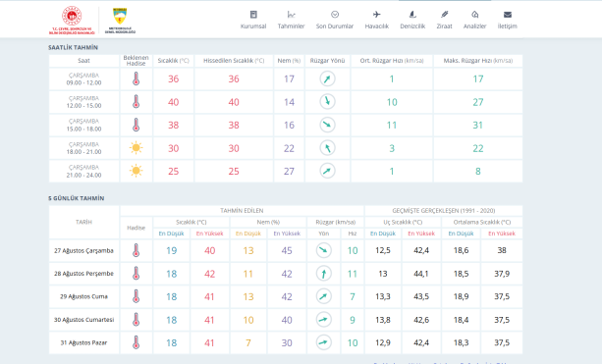
Task: Click thermometer icon for 29 Ağustos Cuma
Action: (x=136, y=296)
